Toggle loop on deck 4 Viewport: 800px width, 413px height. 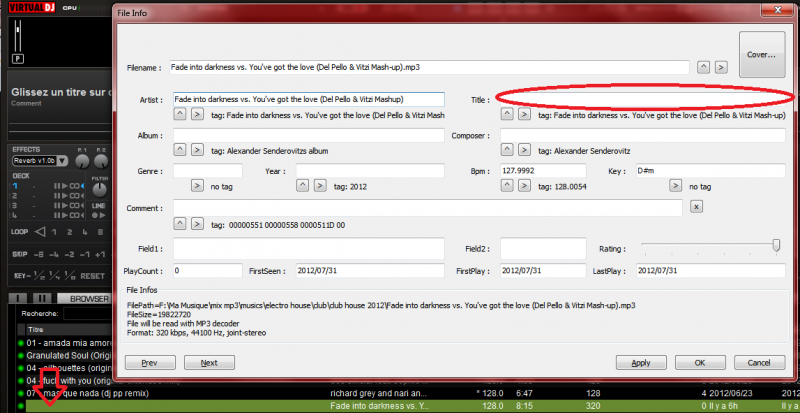[x=74, y=215]
